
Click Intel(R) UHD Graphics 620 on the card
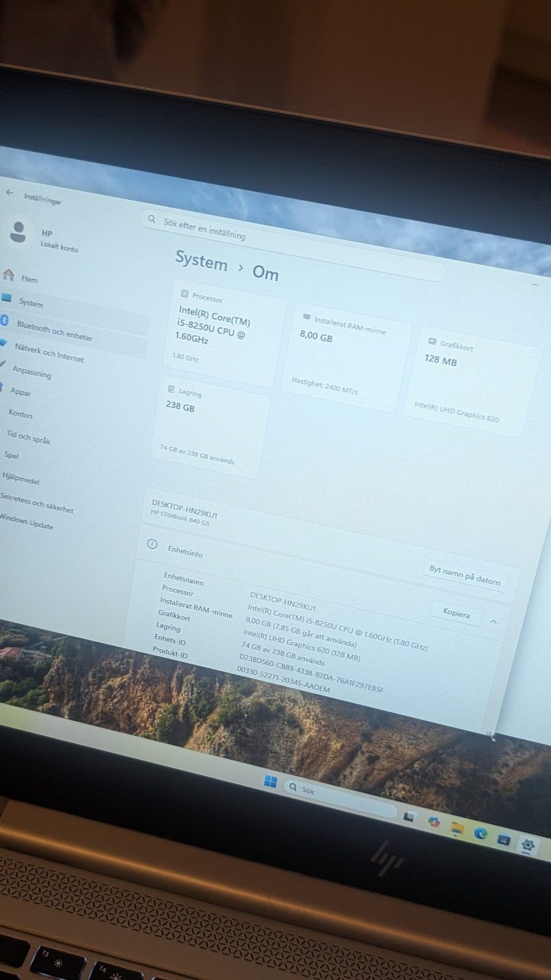tap(456, 411)
